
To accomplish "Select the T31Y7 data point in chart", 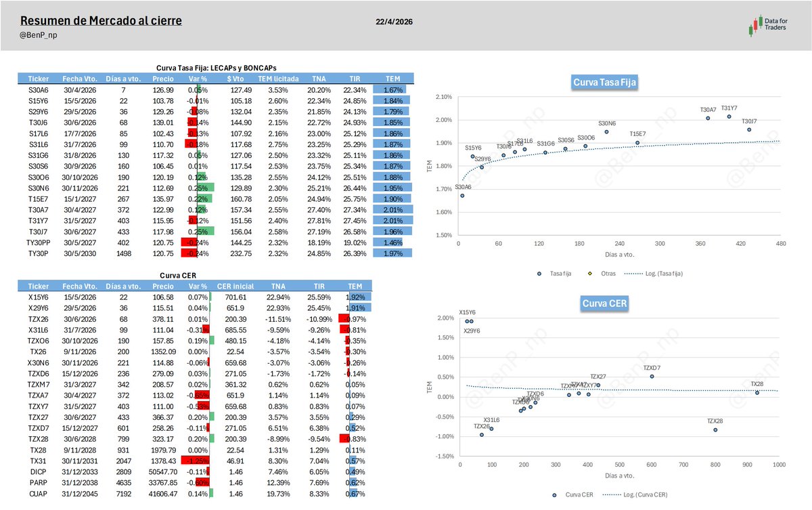I will [729, 116].
